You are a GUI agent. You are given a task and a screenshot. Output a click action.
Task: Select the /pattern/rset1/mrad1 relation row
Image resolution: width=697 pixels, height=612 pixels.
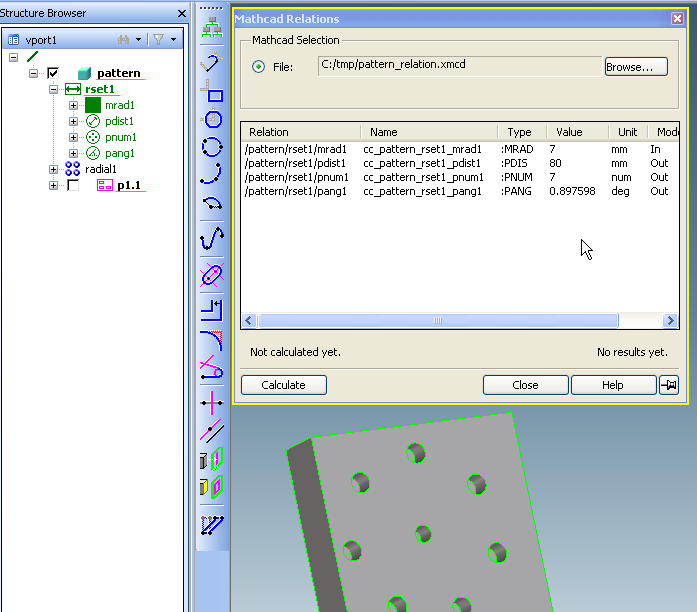[x=460, y=149]
